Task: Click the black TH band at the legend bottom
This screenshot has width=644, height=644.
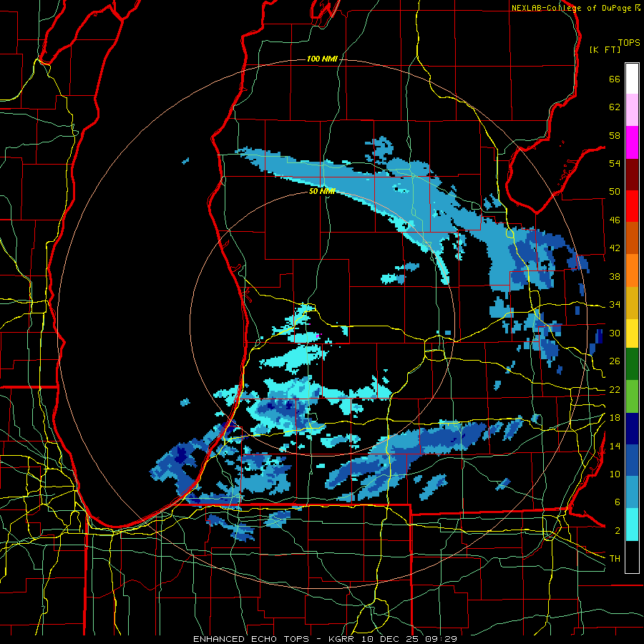Action: (x=632, y=557)
